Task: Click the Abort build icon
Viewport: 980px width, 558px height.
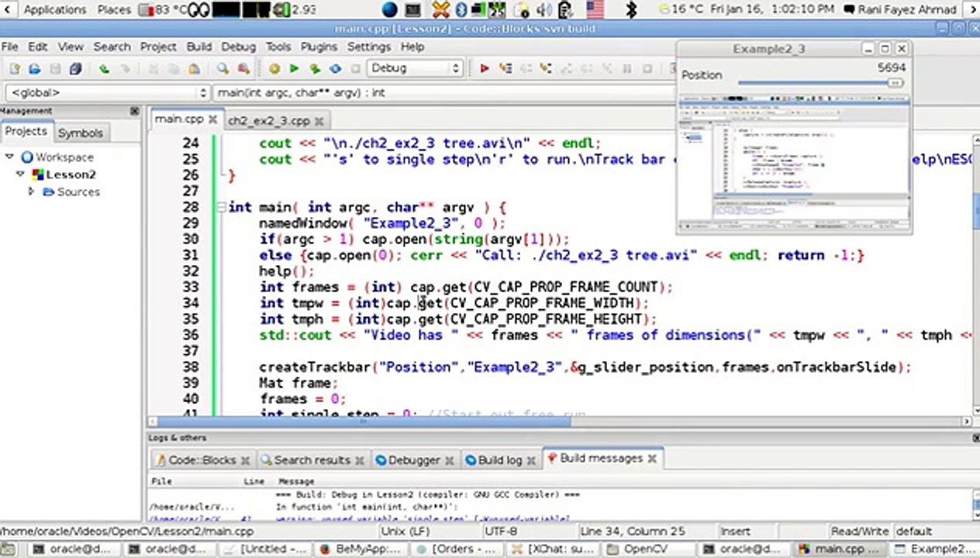Action: (x=354, y=68)
